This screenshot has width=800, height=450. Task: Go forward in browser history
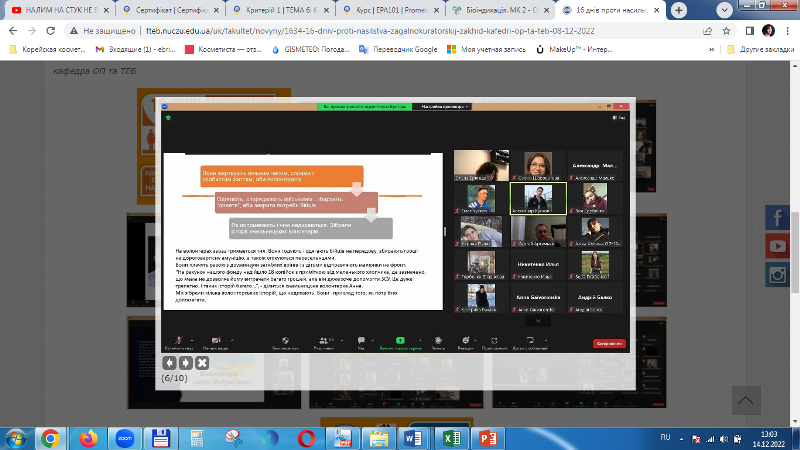32,31
